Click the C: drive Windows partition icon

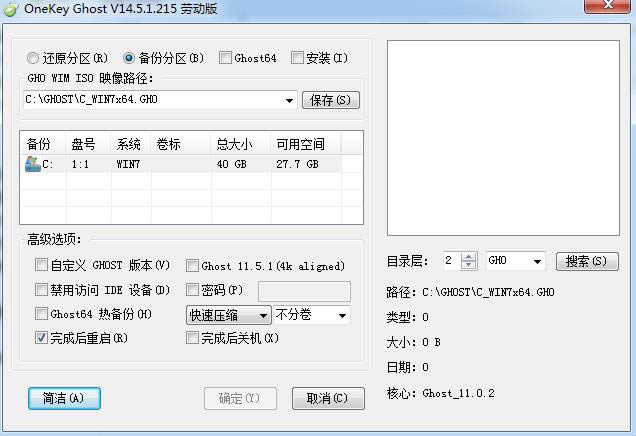coord(32,164)
